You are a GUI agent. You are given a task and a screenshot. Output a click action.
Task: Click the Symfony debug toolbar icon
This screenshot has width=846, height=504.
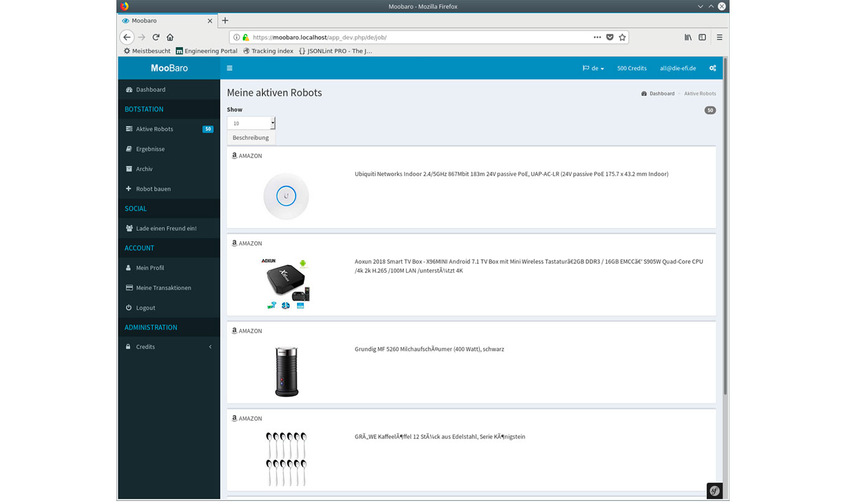coord(715,490)
